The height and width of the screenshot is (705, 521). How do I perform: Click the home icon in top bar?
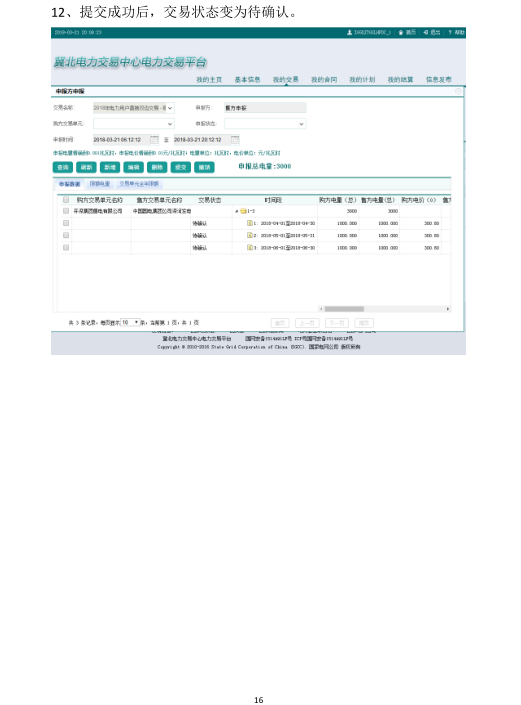(x=401, y=32)
